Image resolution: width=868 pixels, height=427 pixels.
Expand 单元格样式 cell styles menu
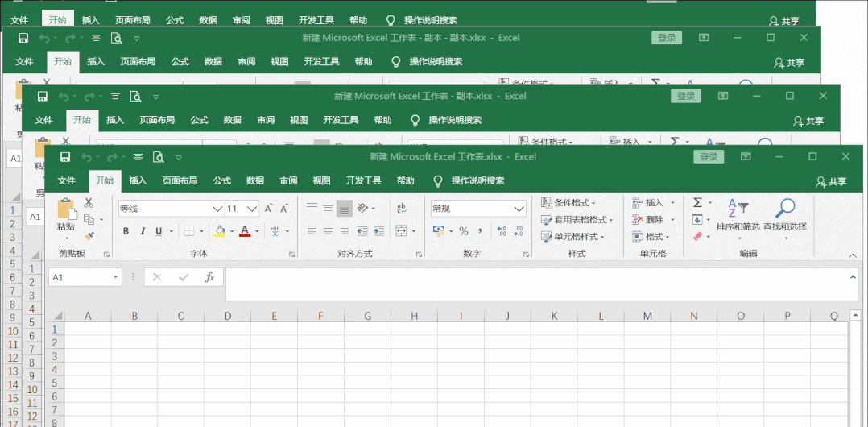572,237
